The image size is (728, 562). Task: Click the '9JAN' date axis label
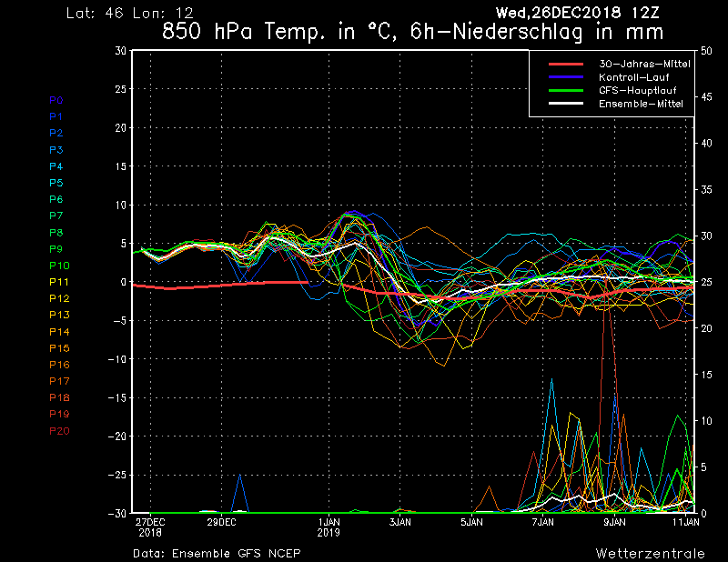tap(615, 522)
